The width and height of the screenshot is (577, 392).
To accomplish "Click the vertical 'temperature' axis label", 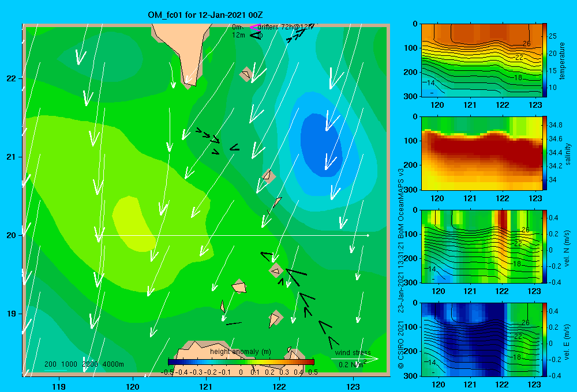I will click(562, 61).
